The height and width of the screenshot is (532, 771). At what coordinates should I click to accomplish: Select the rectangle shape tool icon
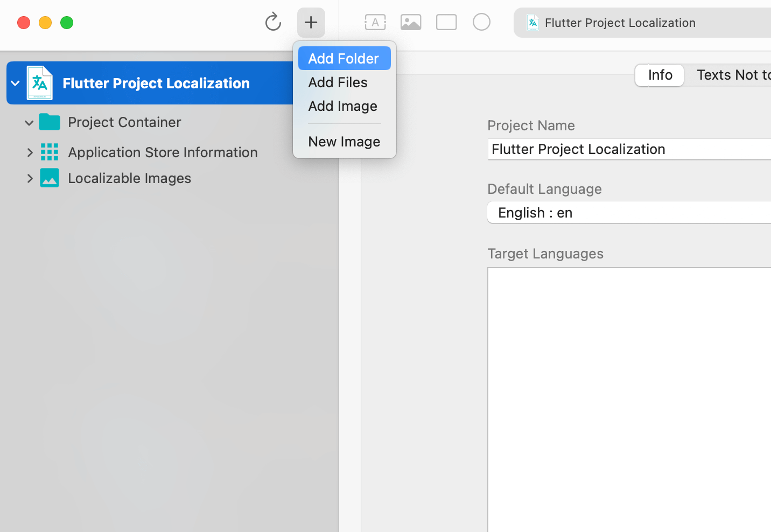446,23
